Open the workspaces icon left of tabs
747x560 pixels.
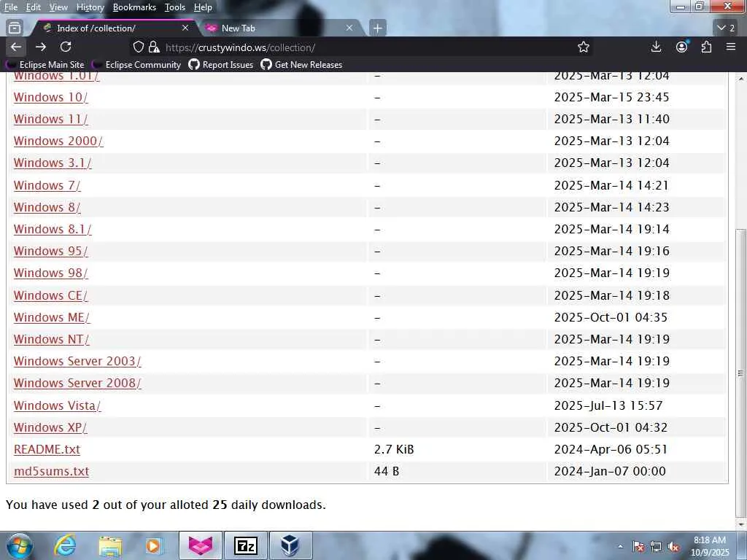click(x=15, y=28)
